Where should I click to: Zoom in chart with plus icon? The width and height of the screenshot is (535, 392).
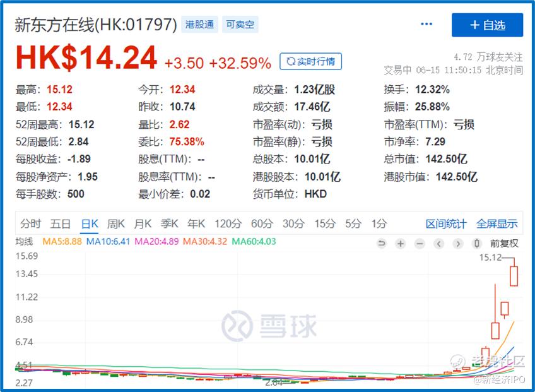401,244
